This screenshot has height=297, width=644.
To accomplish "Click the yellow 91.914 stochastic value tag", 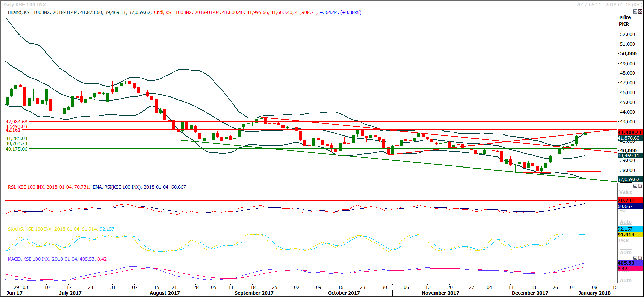I will pyautogui.click(x=630, y=235).
